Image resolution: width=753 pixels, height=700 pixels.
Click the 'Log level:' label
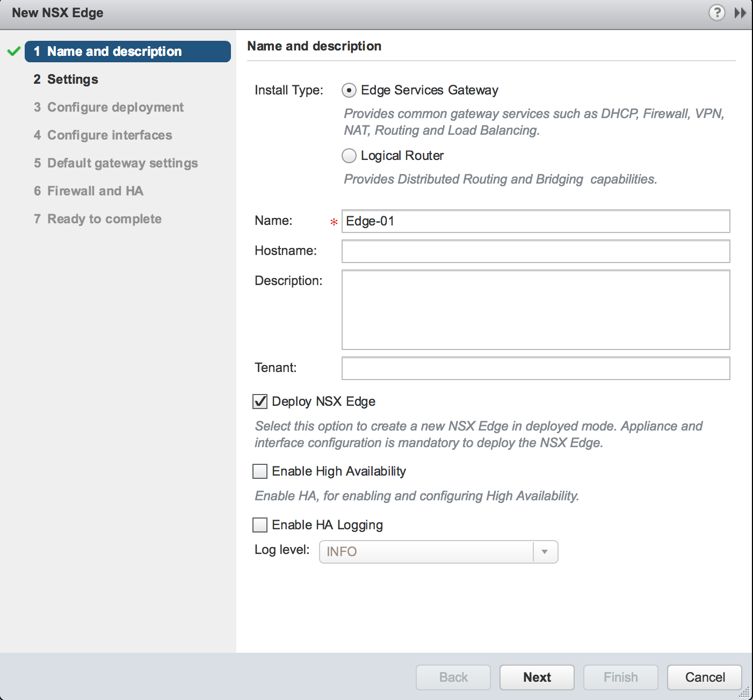pos(282,550)
